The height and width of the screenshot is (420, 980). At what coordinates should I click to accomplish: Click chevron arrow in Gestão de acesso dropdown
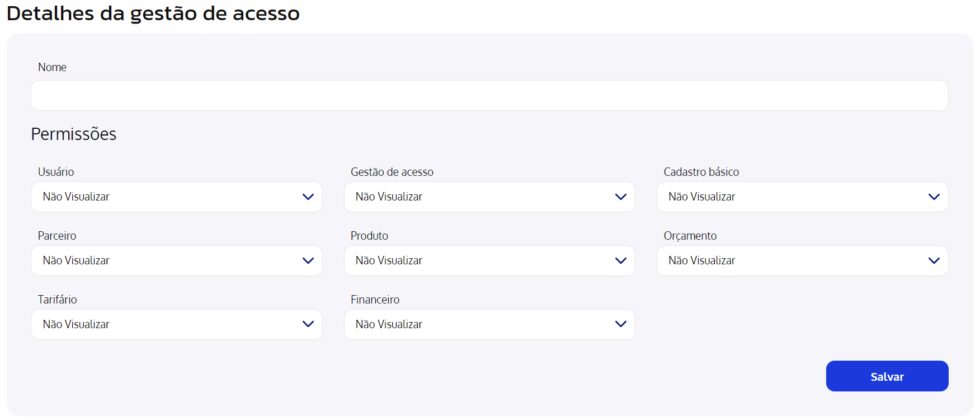[x=621, y=197]
